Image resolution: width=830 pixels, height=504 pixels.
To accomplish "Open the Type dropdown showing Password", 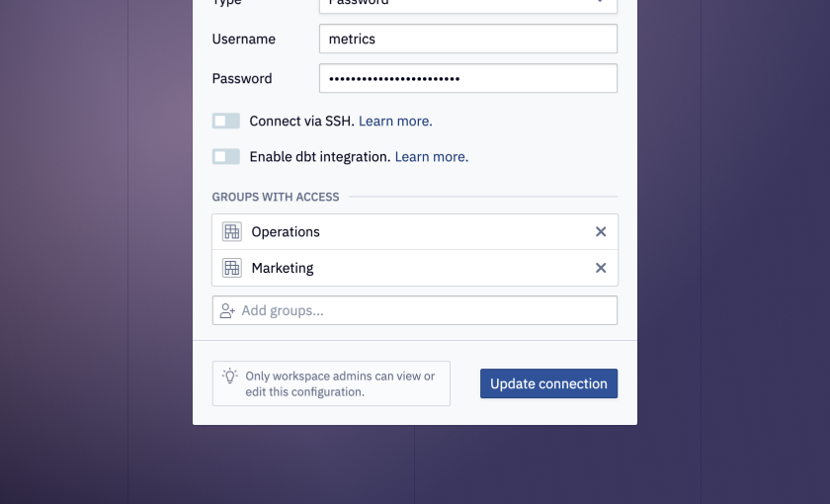I will point(468,4).
